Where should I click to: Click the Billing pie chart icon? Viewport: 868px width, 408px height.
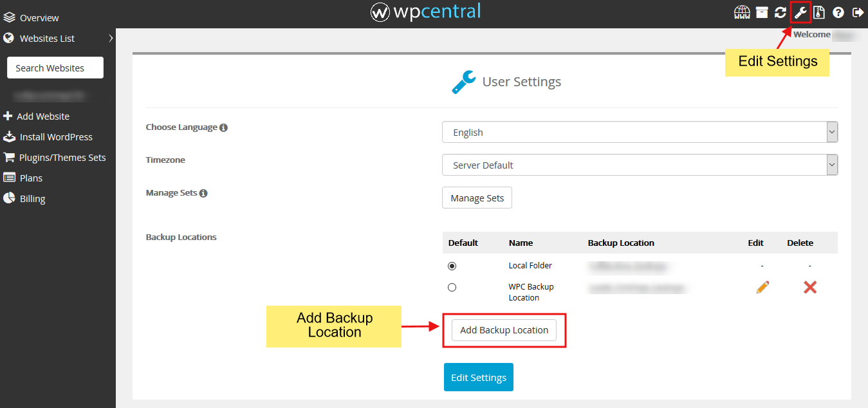pyautogui.click(x=9, y=198)
